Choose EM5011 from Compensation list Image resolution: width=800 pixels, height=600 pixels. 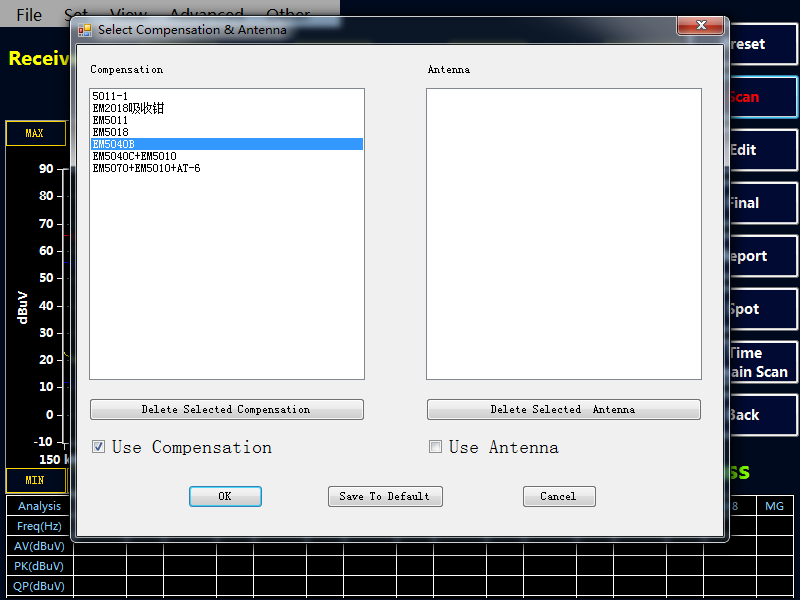[x=110, y=120]
